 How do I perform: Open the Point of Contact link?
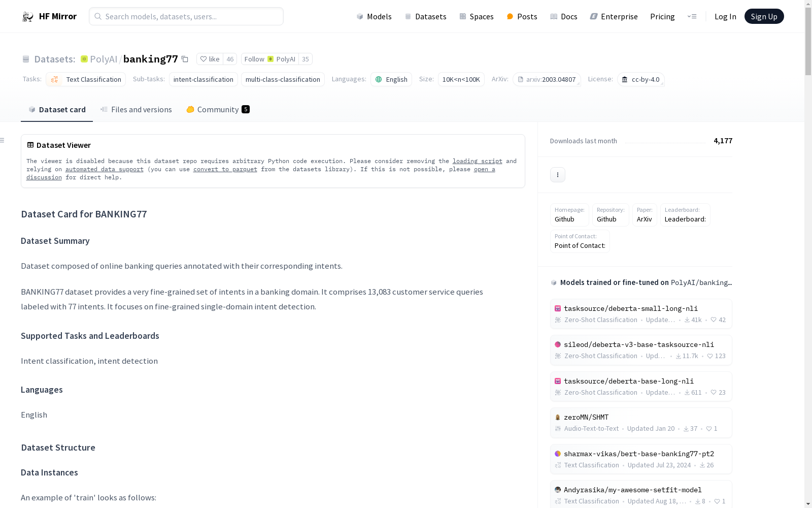580,241
